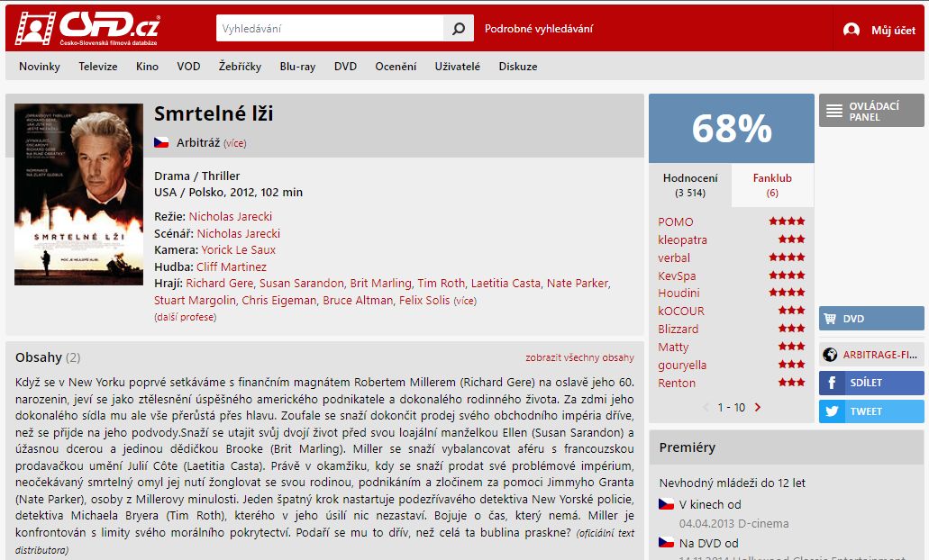Click the search magnifier icon
This screenshot has height=560, width=929.
coord(459,29)
